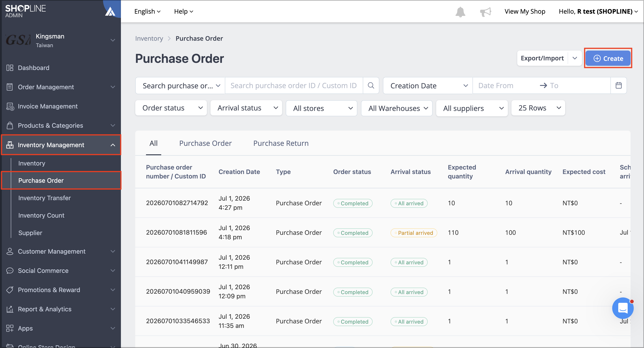The width and height of the screenshot is (644, 348).
Task: Open the user account menu
Action: pyautogui.click(x=599, y=11)
